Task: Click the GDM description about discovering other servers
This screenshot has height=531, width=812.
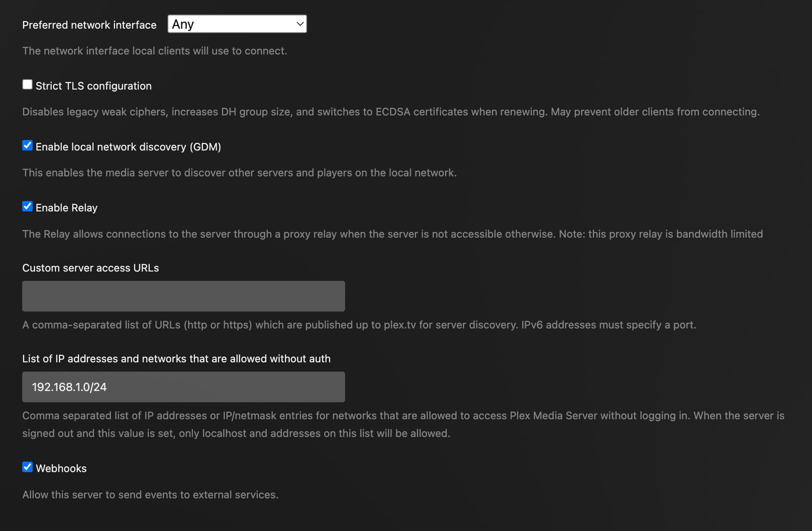Action: (x=239, y=172)
